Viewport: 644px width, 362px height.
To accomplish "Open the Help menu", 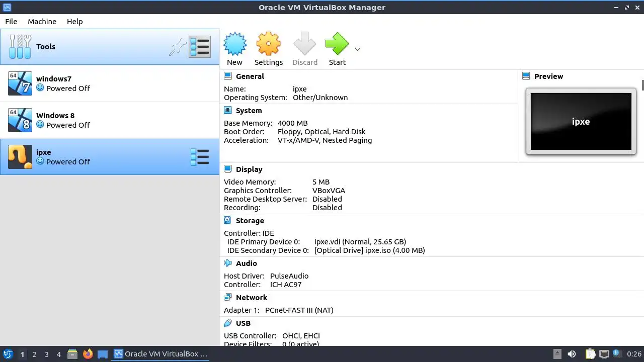I will tap(74, 22).
